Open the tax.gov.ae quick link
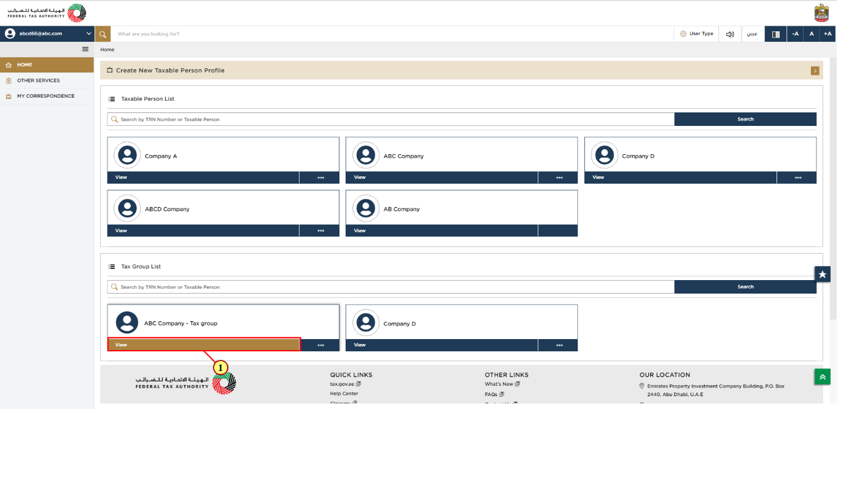The width and height of the screenshot is (868, 492). click(x=345, y=384)
